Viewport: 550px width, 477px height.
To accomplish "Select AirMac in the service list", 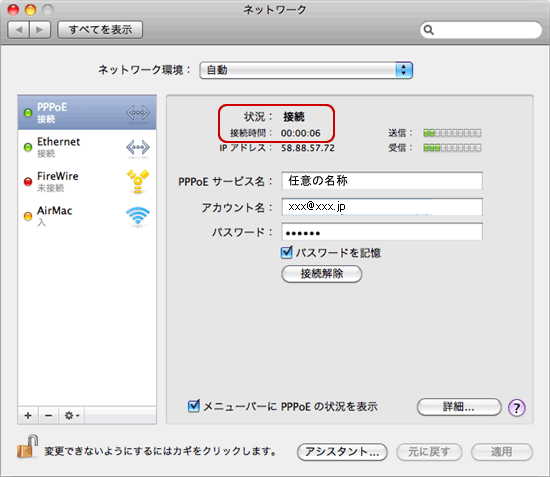I will [x=87, y=216].
